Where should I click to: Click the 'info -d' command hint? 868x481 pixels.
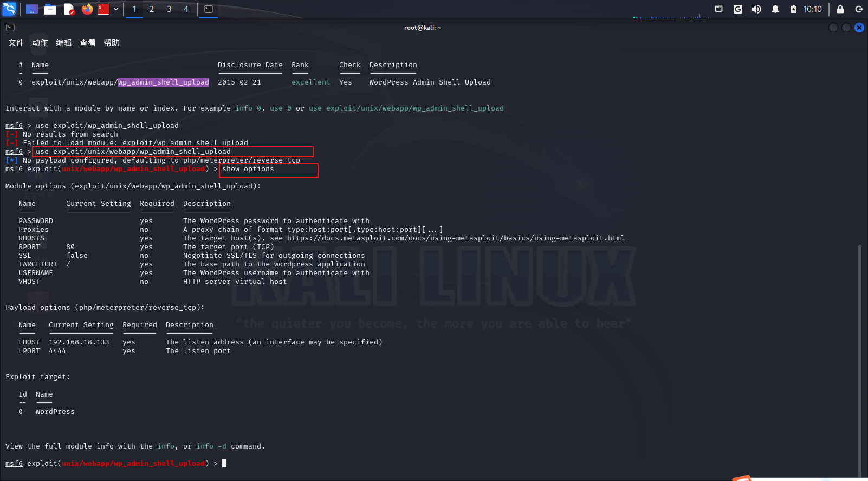pyautogui.click(x=211, y=446)
